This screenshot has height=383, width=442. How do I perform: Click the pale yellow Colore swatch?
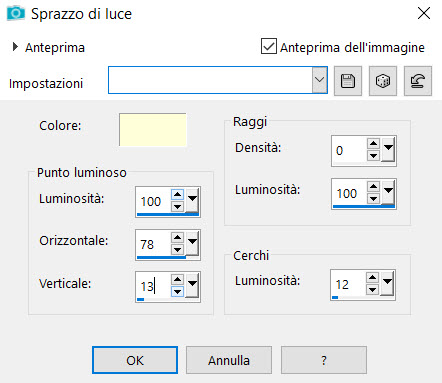(x=153, y=130)
